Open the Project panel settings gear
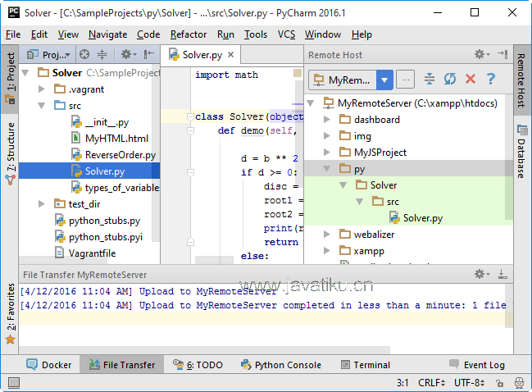 click(128, 54)
